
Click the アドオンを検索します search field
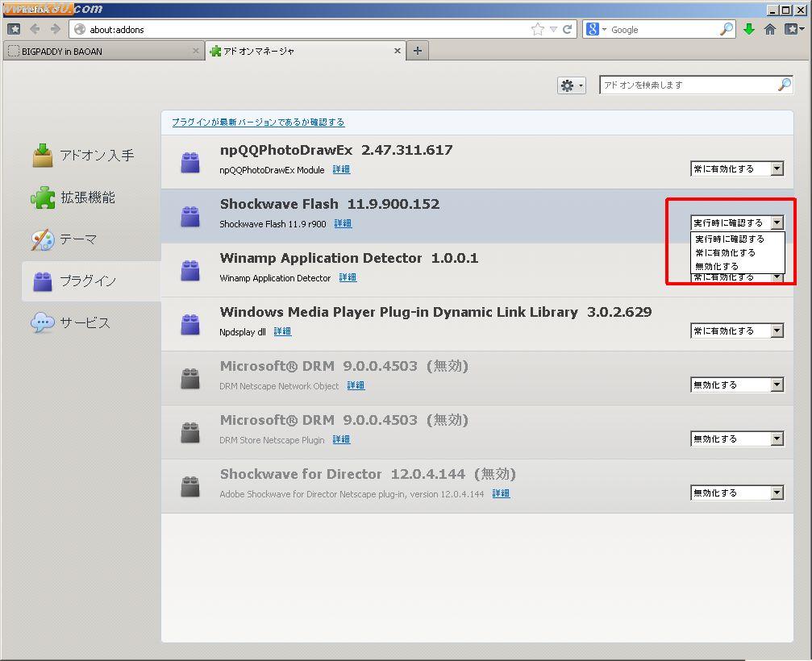tap(688, 85)
